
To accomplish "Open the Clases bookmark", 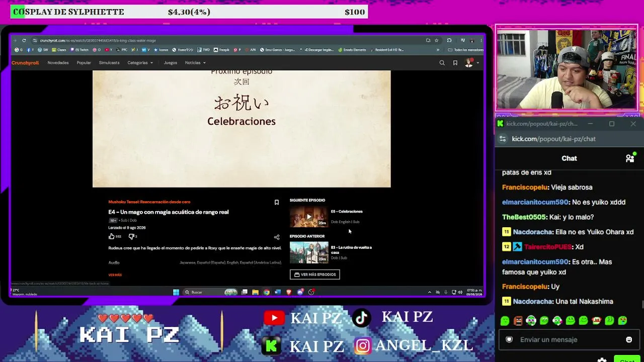I will pyautogui.click(x=59, y=50).
